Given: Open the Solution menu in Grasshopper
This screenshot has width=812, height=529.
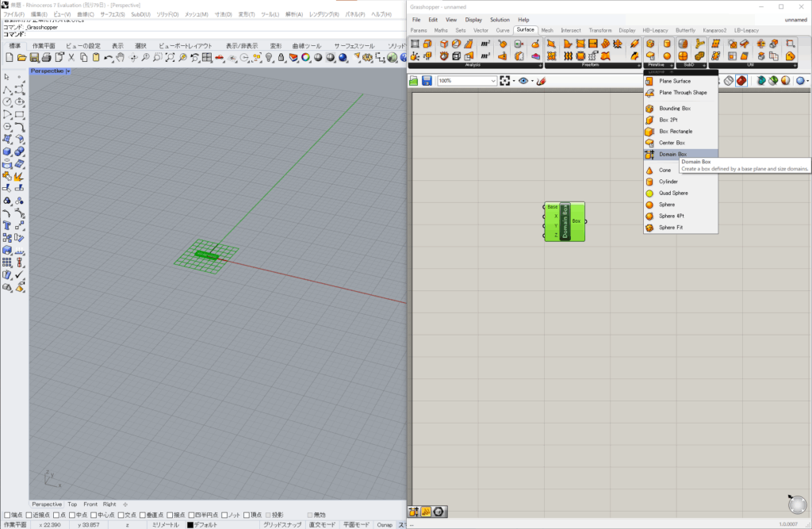Looking at the screenshot, I should tap(500, 19).
